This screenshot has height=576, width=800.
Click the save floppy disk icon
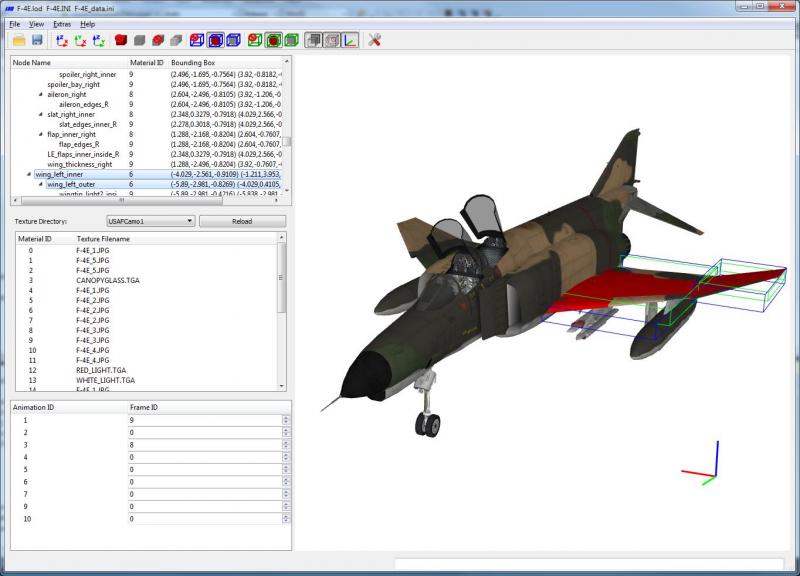coord(37,40)
